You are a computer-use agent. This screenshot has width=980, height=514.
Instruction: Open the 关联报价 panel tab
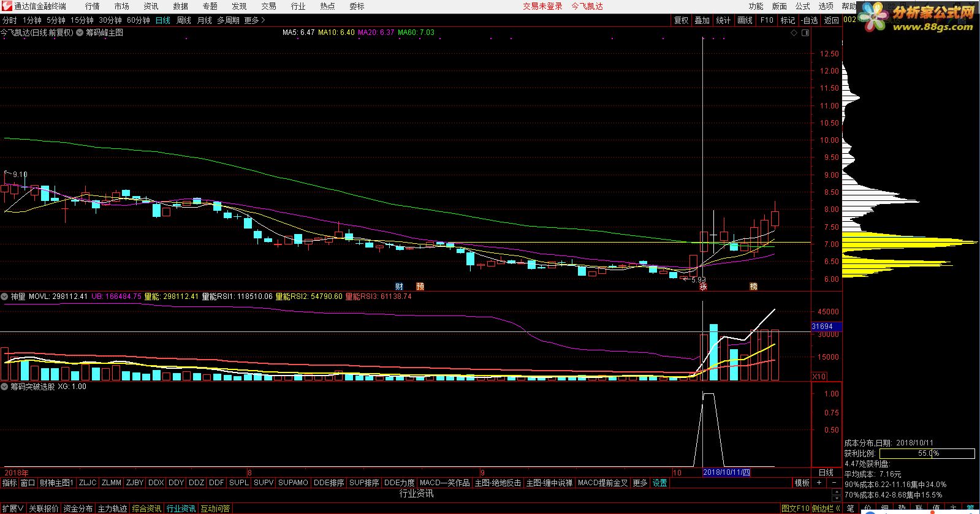click(44, 508)
